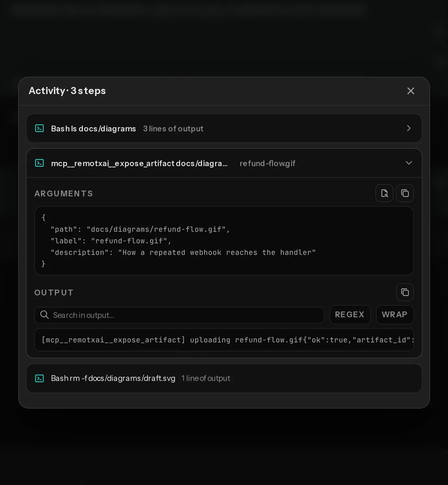Click terminal icon beside Bash ls docs/diagrams
Screen dimensions: 448x485
pos(40,128)
